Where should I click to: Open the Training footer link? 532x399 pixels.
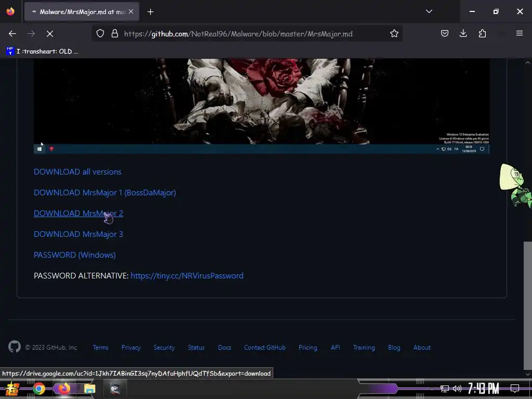coord(364,348)
